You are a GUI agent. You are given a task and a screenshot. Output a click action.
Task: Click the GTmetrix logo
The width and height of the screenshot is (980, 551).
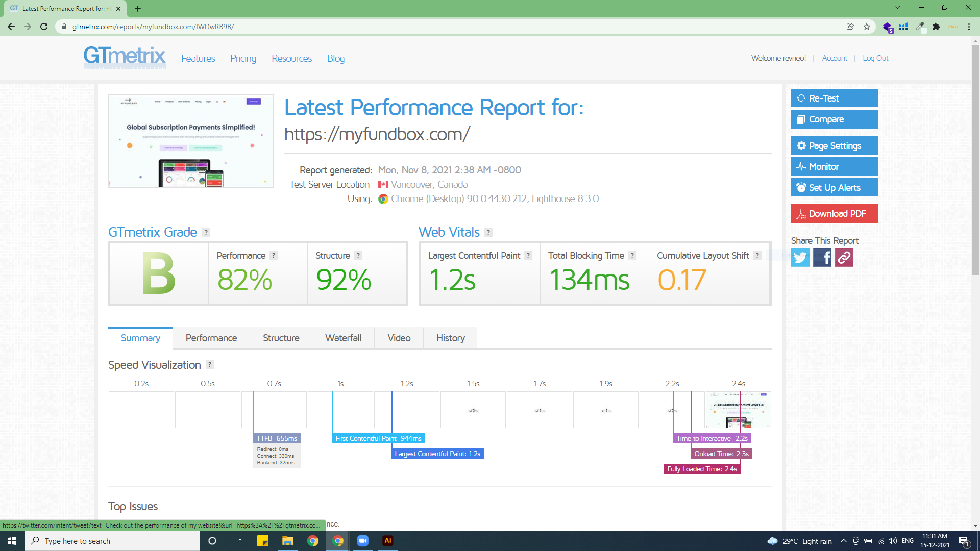125,57
